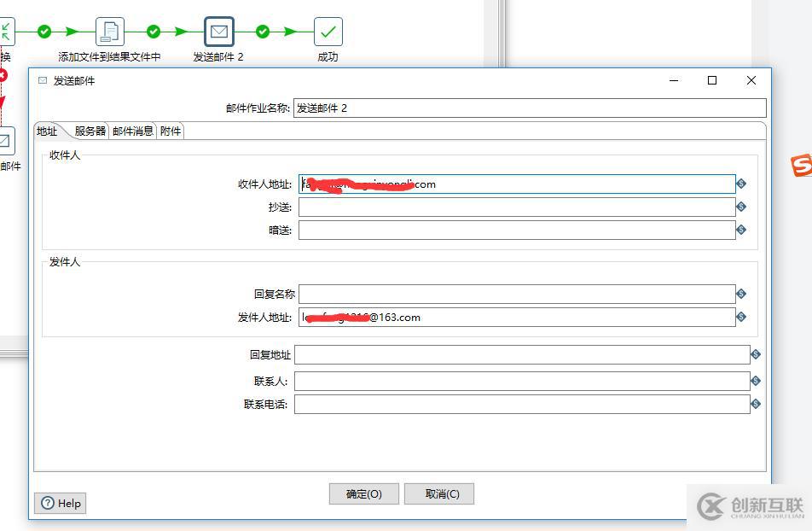
Task: Switch to the 附件 tab
Action: point(169,131)
